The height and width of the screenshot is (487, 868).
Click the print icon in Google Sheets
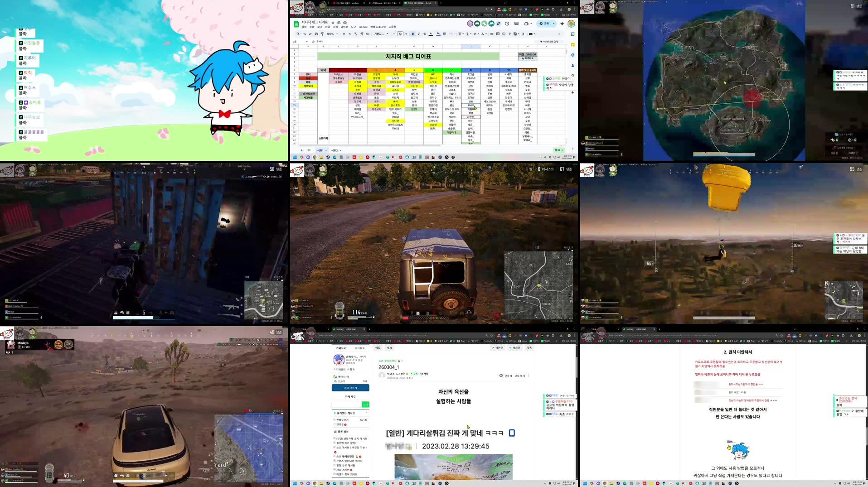(316, 34)
